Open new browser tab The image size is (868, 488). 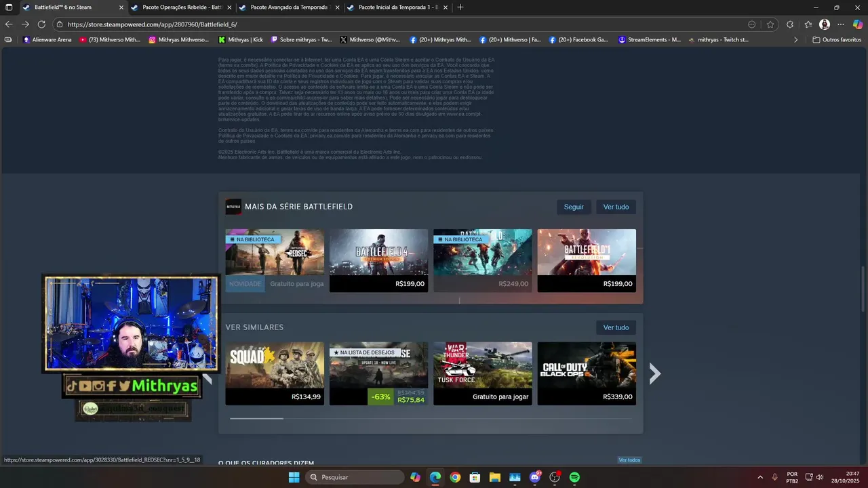(x=460, y=7)
